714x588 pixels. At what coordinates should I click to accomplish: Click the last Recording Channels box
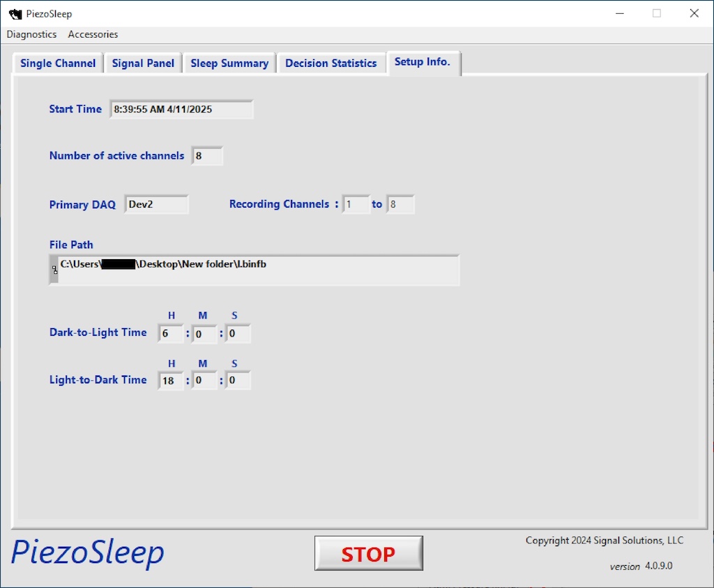[x=401, y=205]
